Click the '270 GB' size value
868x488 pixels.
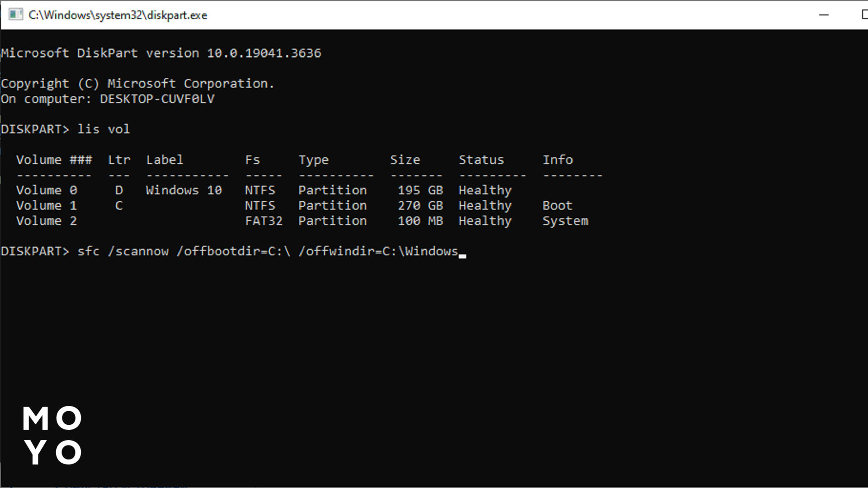coord(420,206)
